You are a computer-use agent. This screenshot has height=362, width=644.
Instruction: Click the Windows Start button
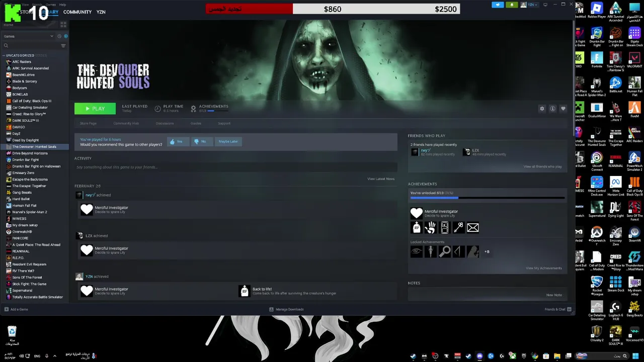[636, 356]
